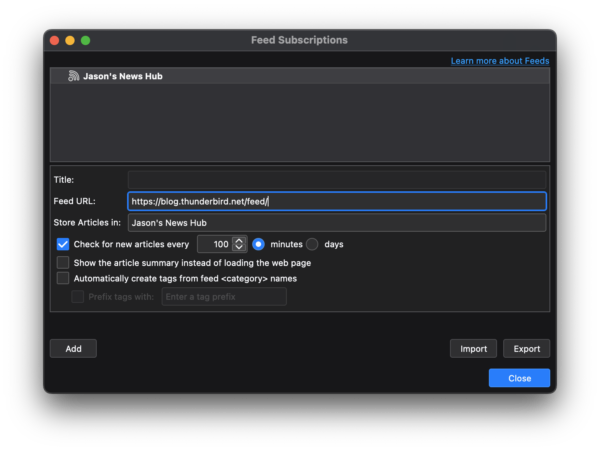
Task: Decrease interval with stepper down arrow
Action: [x=239, y=247]
